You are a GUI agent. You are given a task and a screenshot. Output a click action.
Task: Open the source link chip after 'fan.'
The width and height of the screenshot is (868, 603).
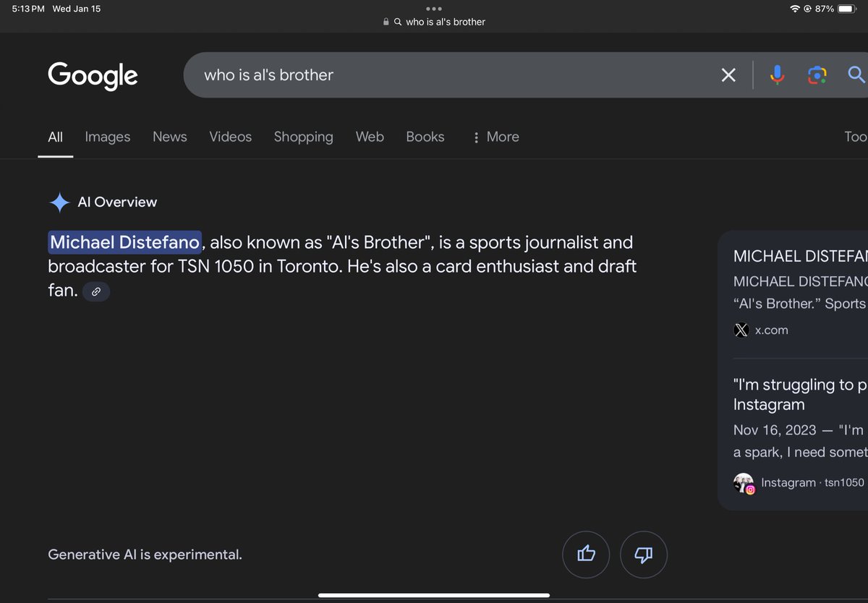click(x=96, y=291)
